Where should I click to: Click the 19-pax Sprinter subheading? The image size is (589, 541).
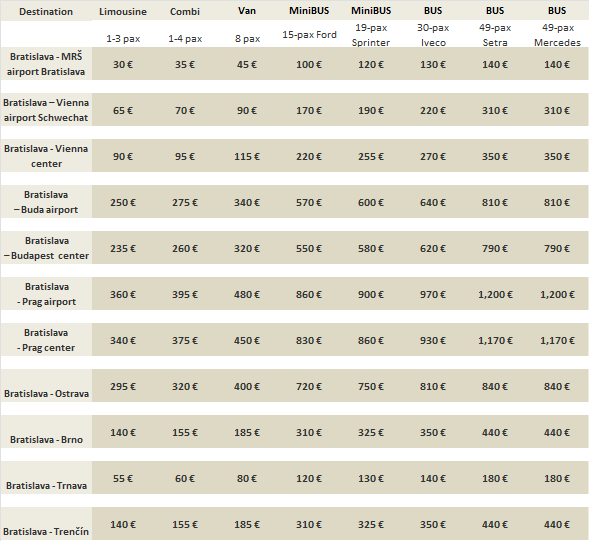point(371,35)
